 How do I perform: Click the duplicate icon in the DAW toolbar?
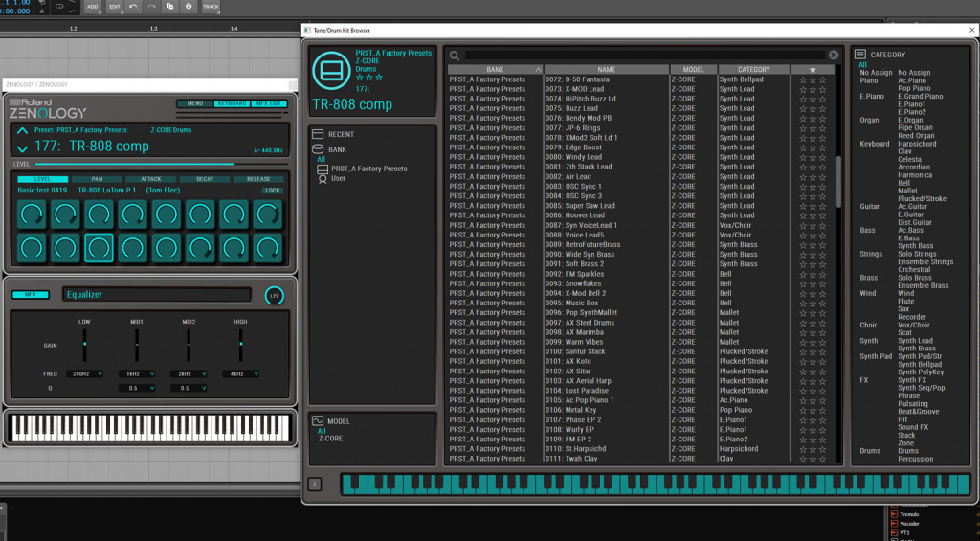pos(170,7)
